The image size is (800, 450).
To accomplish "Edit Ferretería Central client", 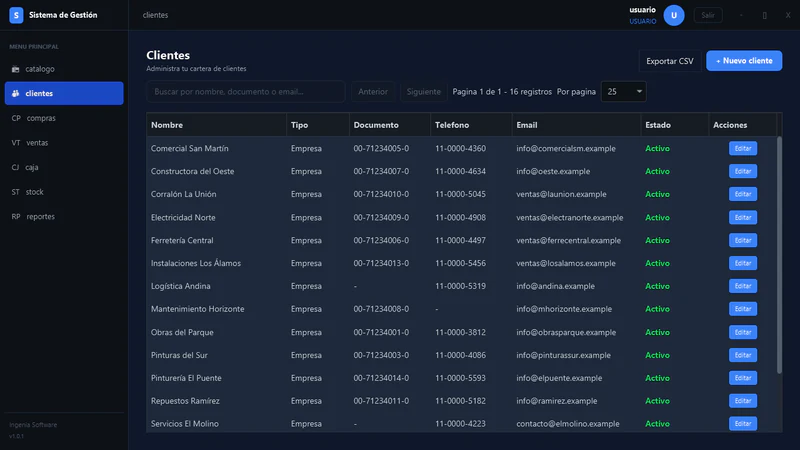I will pyautogui.click(x=743, y=240).
